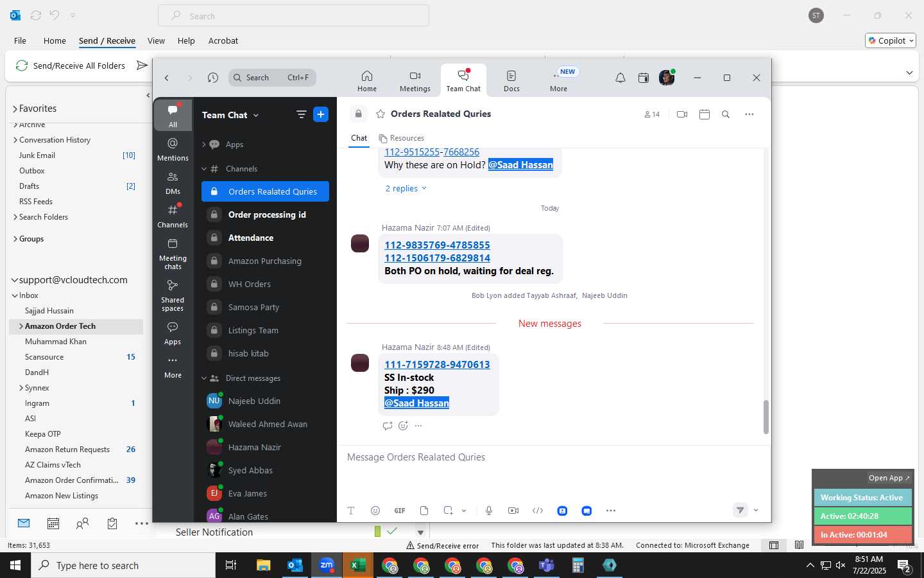Open Zoom history clock icon
Image resolution: width=924 pixels, height=578 pixels.
tap(213, 78)
